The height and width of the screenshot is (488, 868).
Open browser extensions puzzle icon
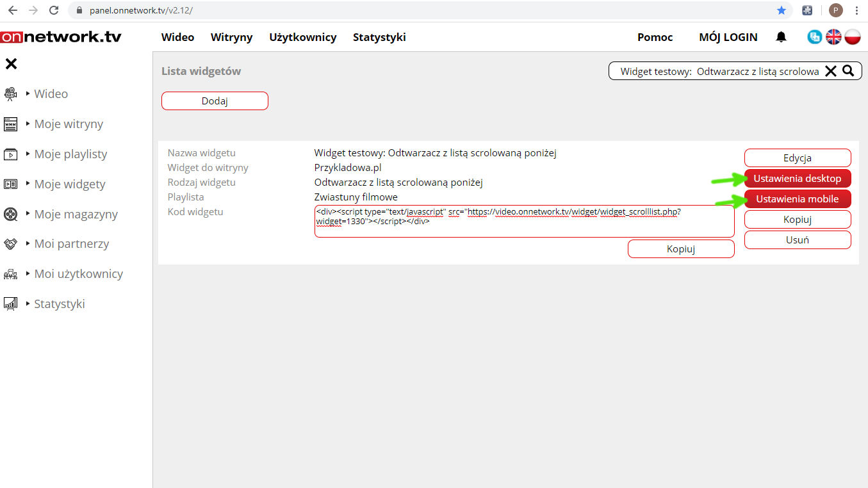[x=808, y=10]
